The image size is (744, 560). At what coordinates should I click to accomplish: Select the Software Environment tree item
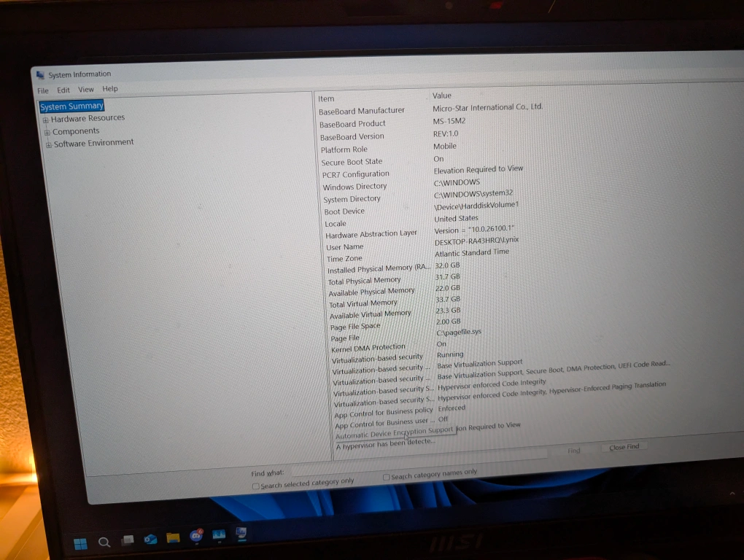(93, 143)
